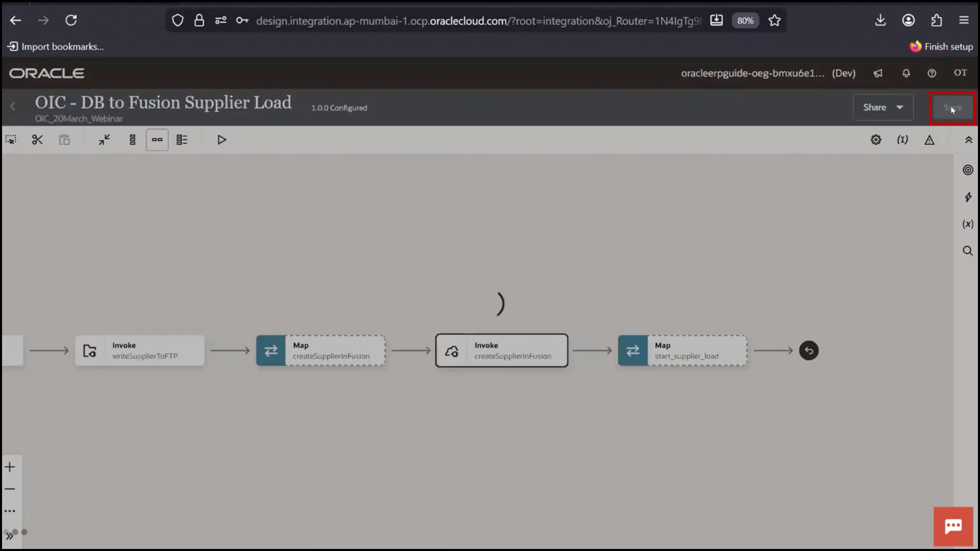Click cloud icon on Invoke createSupplierInFusion
This screenshot has height=551, width=980.
(x=452, y=351)
